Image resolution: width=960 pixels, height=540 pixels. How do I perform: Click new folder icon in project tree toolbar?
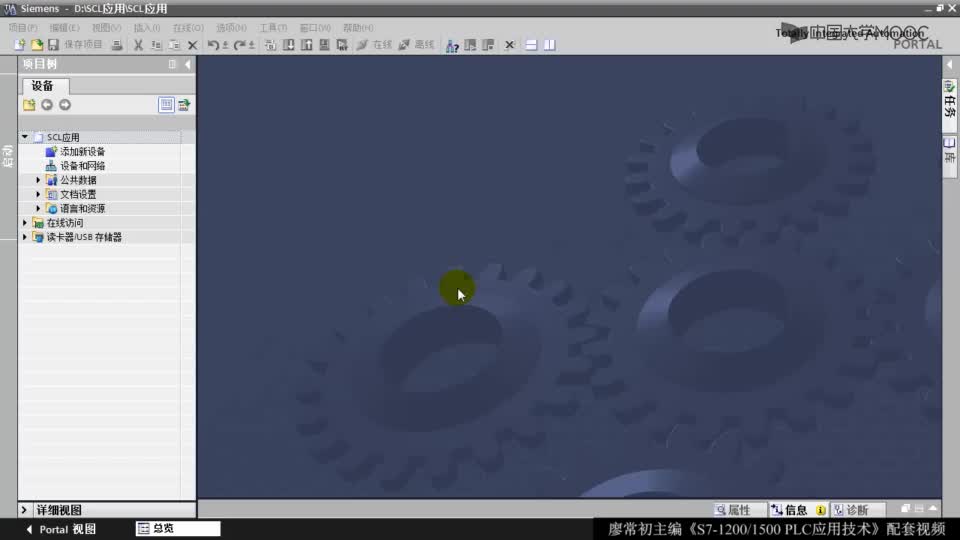coord(29,105)
